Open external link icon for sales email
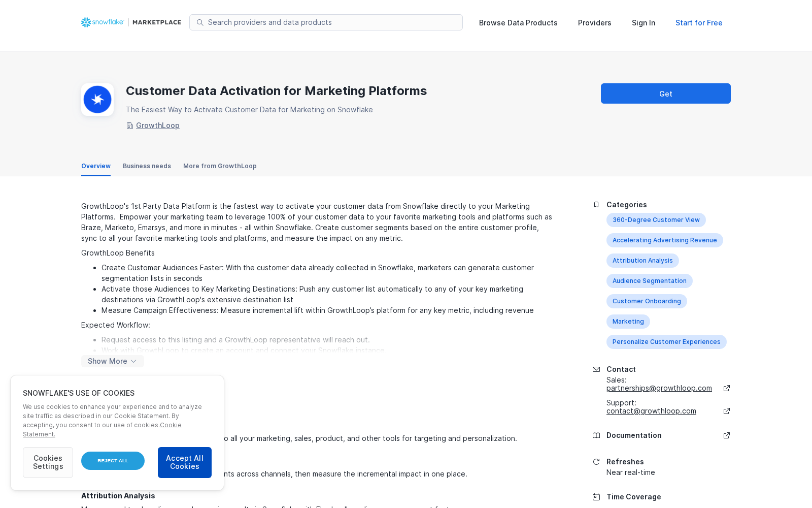812x508 pixels. tap(727, 388)
